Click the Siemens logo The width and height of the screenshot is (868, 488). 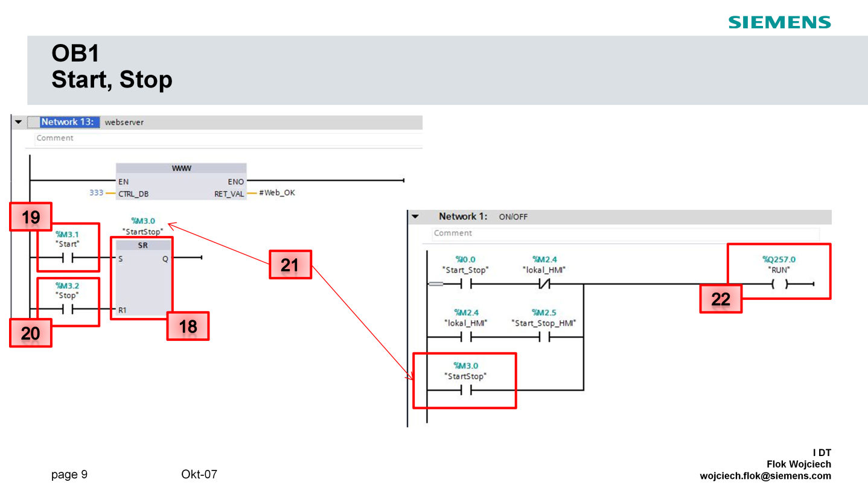click(x=779, y=22)
